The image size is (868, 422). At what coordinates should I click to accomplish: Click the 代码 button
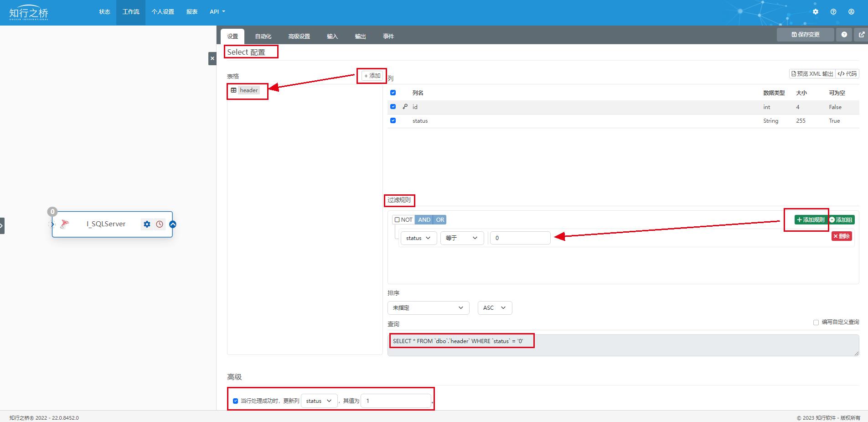(847, 74)
